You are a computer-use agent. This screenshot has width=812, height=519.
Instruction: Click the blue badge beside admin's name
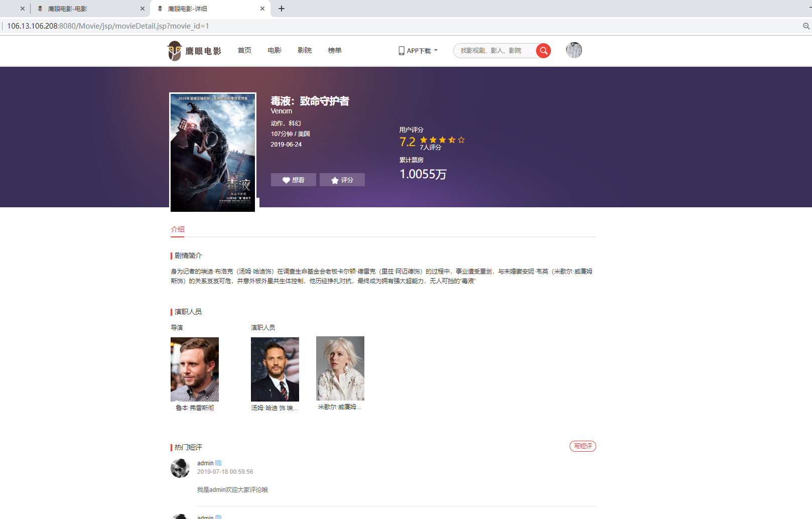click(218, 463)
